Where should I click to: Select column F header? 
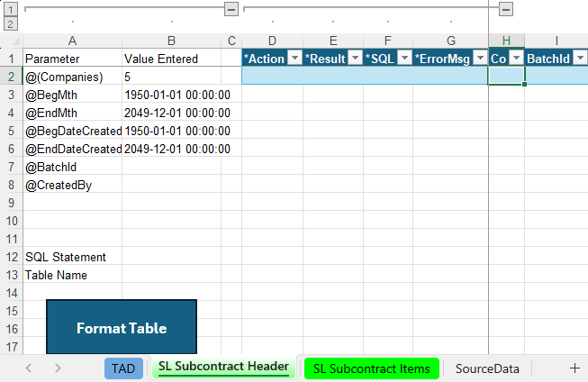click(x=388, y=41)
